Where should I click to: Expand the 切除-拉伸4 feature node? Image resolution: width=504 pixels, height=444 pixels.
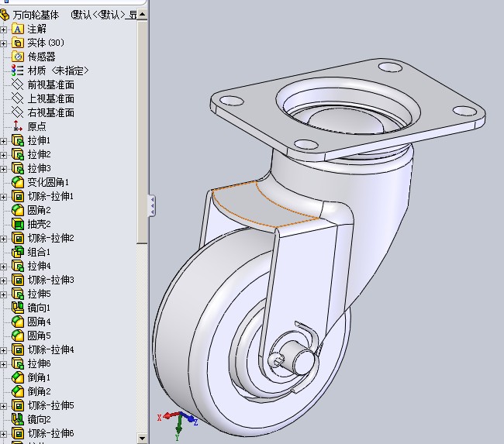pyautogui.click(x=4, y=350)
